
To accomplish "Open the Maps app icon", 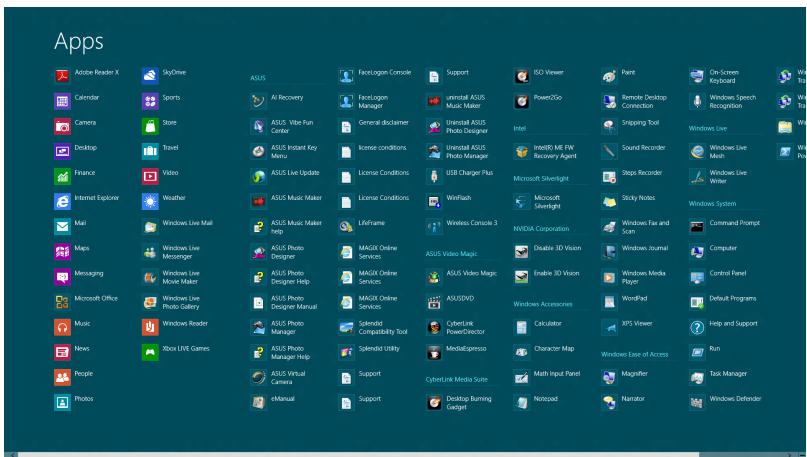I will point(62,252).
